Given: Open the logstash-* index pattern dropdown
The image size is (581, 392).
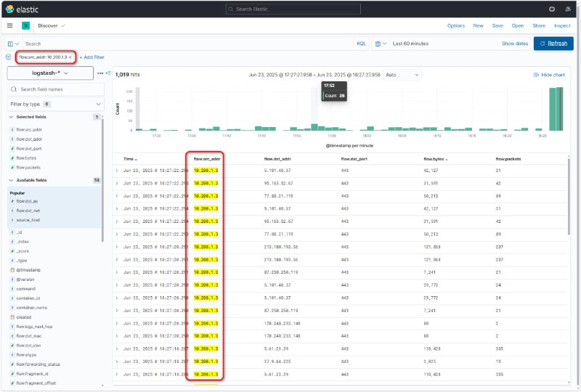Looking at the screenshot, I should pyautogui.click(x=50, y=73).
